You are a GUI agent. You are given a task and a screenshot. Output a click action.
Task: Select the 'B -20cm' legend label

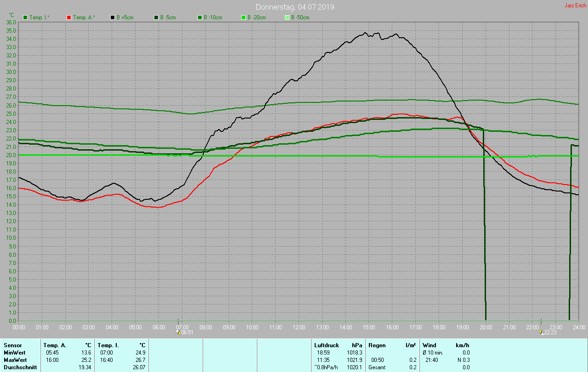coord(257,17)
